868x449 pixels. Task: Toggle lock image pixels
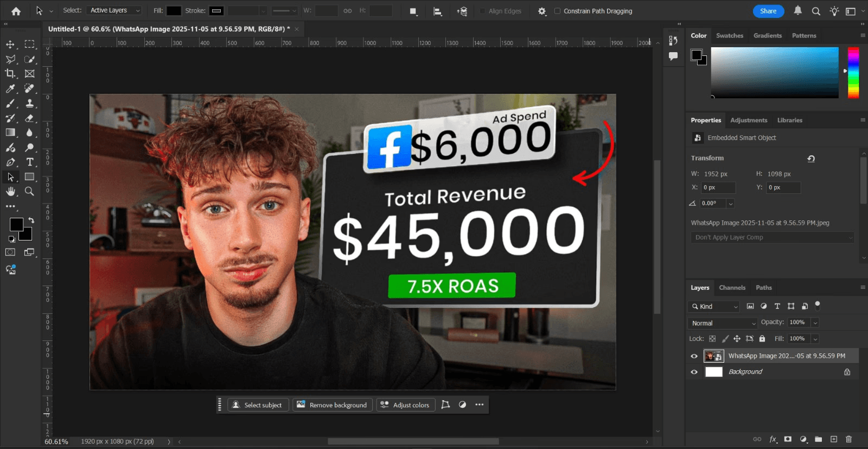click(x=725, y=339)
